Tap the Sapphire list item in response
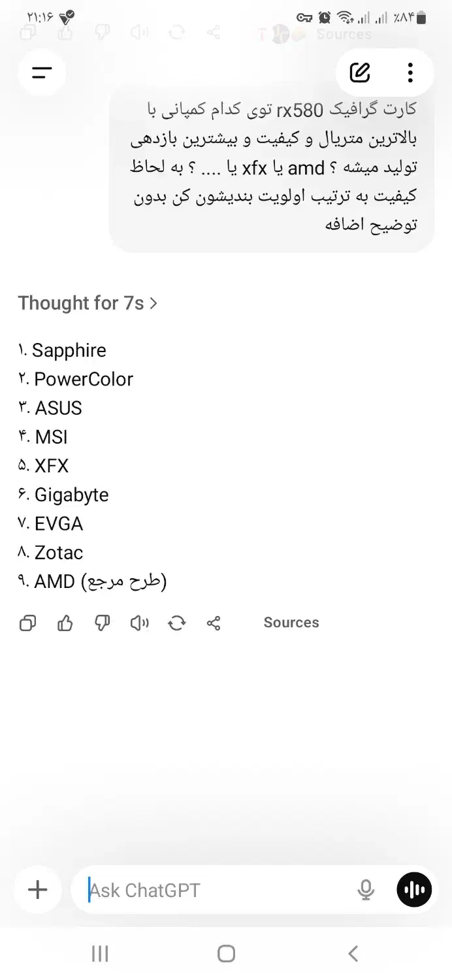The width and height of the screenshot is (452, 980). tap(69, 350)
